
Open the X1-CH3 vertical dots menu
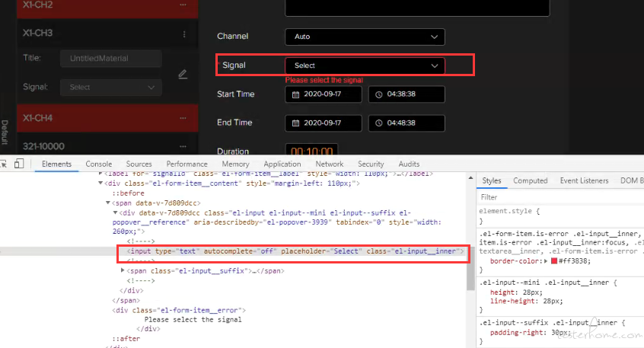click(183, 34)
